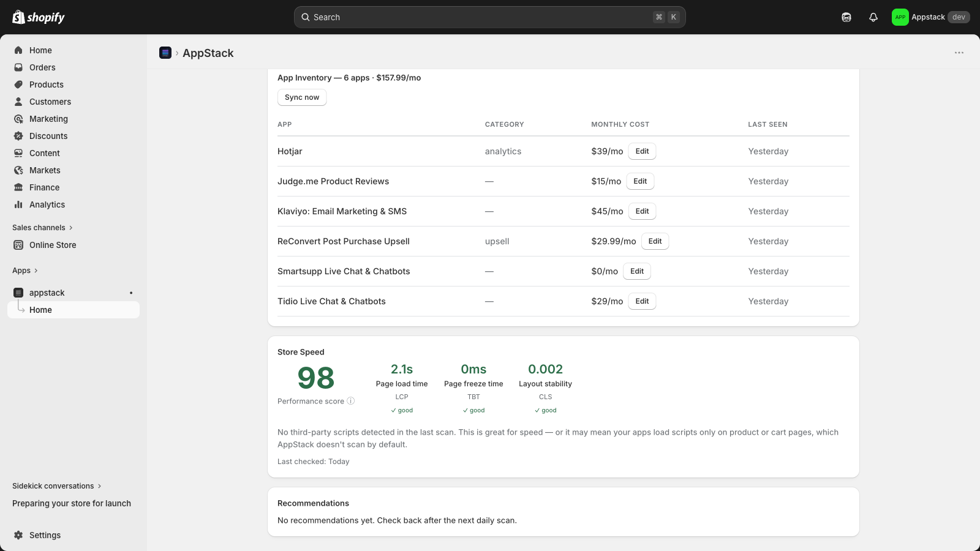Edit Hotjar monthly cost
Screen dimensions: 980x551
click(642, 151)
